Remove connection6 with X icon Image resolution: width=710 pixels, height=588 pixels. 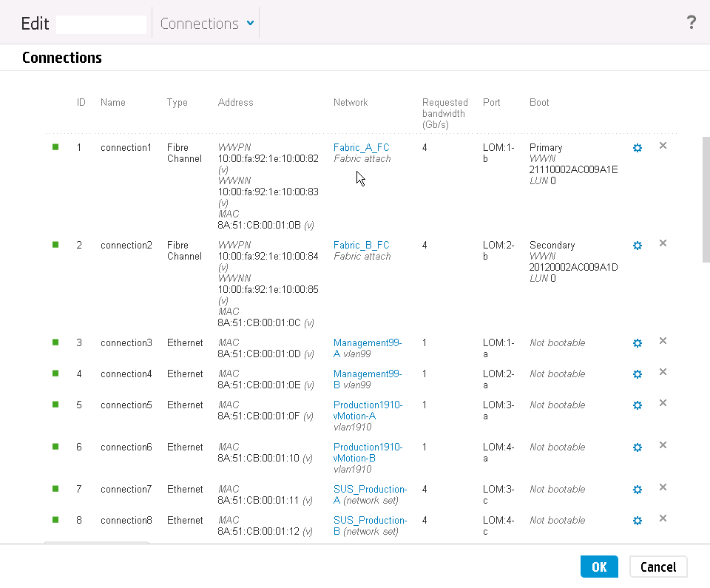[663, 445]
